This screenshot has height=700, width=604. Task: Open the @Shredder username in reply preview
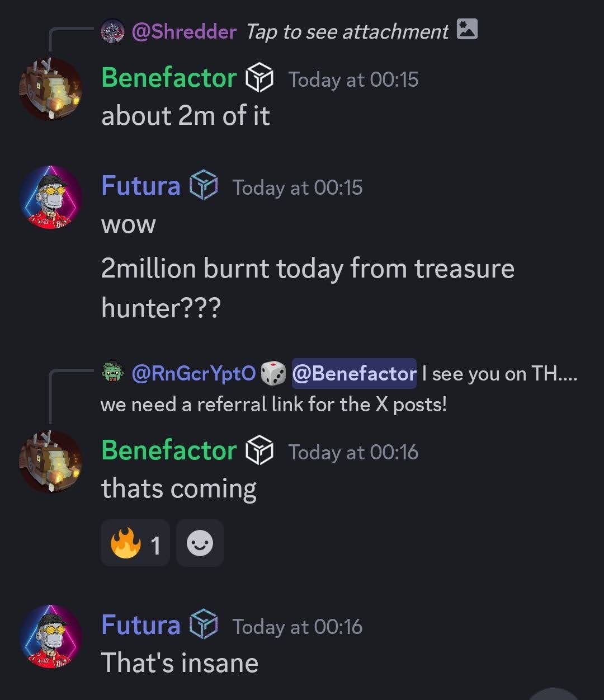[184, 31]
